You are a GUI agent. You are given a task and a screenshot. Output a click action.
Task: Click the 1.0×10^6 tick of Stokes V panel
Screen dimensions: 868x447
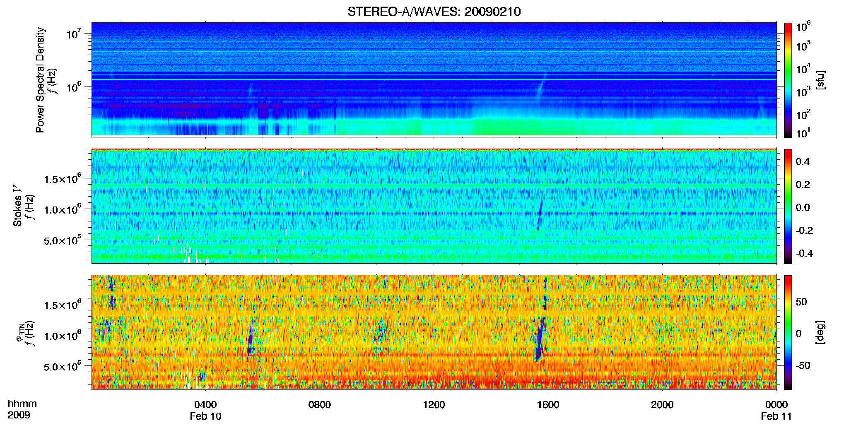[63, 209]
